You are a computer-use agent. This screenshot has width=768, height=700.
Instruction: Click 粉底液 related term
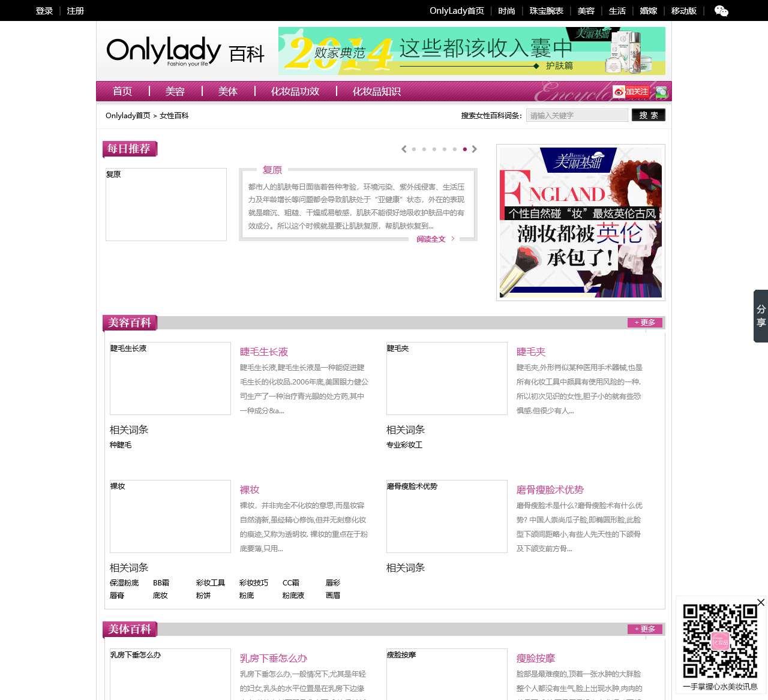[x=293, y=596]
